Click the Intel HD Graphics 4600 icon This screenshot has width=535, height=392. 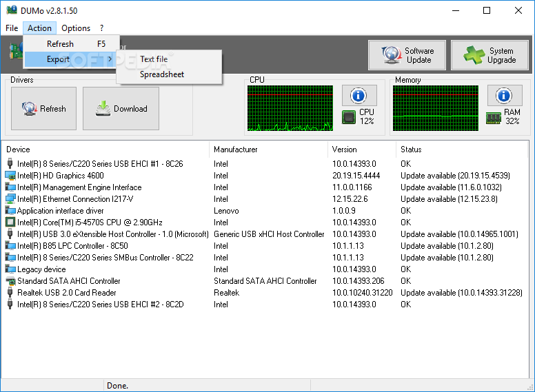(x=10, y=176)
